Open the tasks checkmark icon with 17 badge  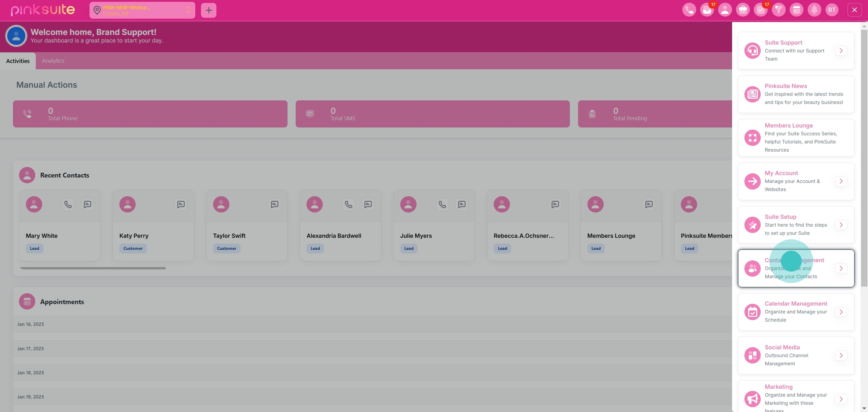(x=761, y=10)
